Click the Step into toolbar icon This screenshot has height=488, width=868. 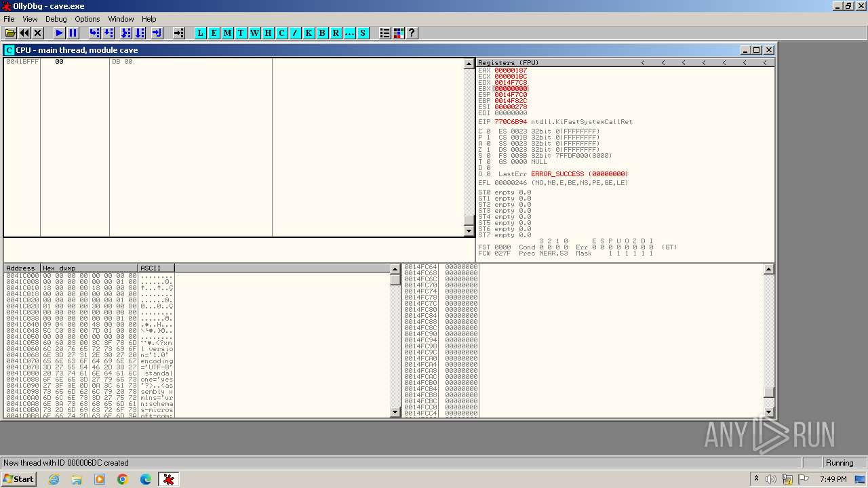click(94, 33)
